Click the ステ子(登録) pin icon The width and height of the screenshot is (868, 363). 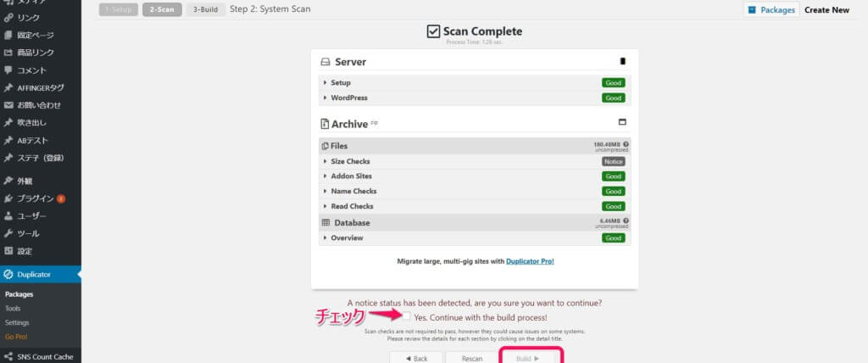pos(8,158)
